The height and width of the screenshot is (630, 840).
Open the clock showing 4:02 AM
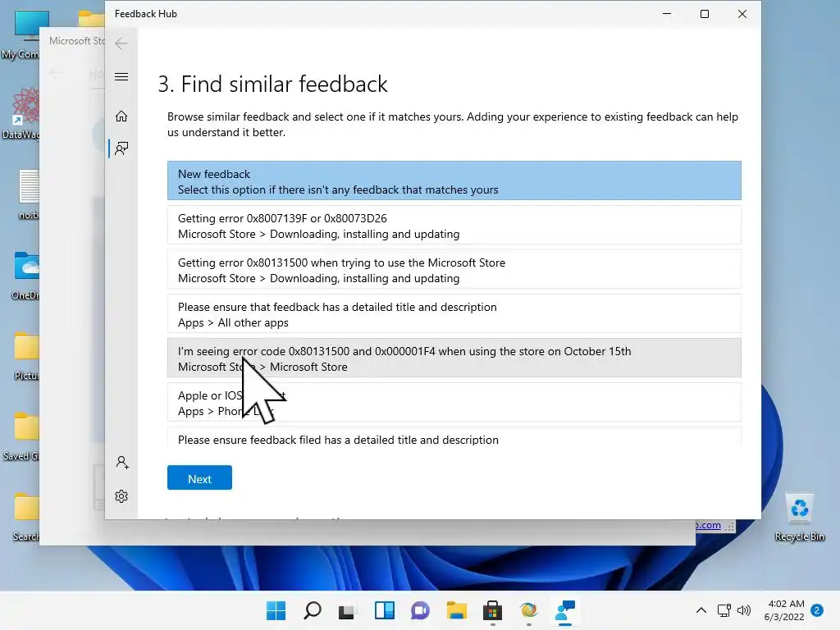[784, 610]
